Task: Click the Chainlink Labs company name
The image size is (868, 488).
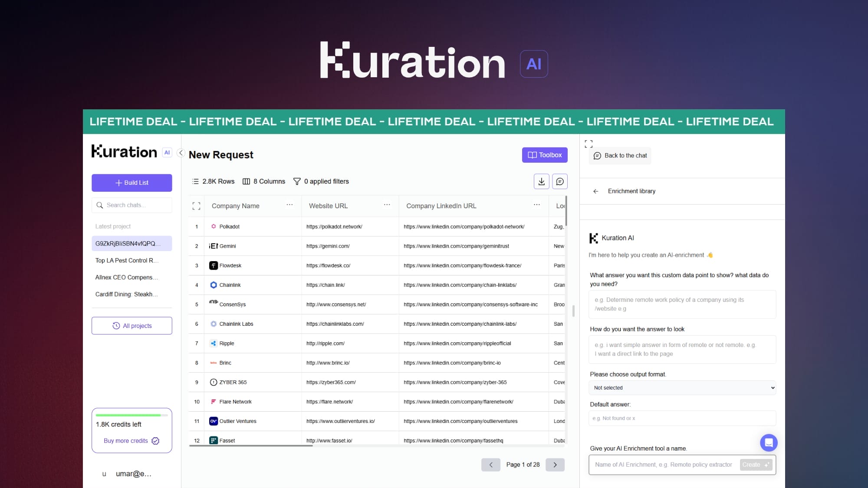Action: click(x=236, y=324)
